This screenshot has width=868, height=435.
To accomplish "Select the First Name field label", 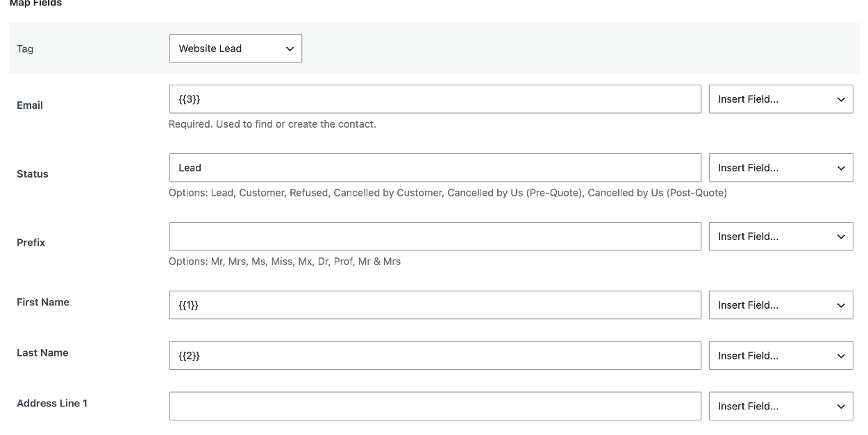I will tap(43, 302).
